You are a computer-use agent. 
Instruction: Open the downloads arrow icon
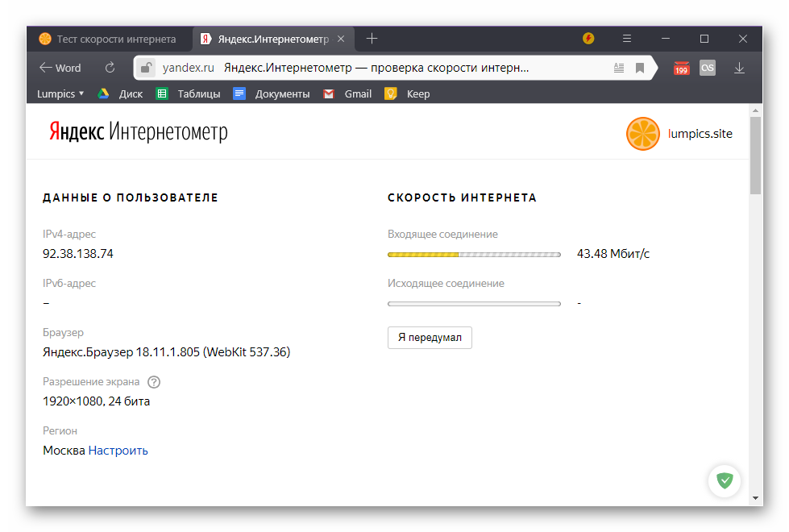(739, 68)
